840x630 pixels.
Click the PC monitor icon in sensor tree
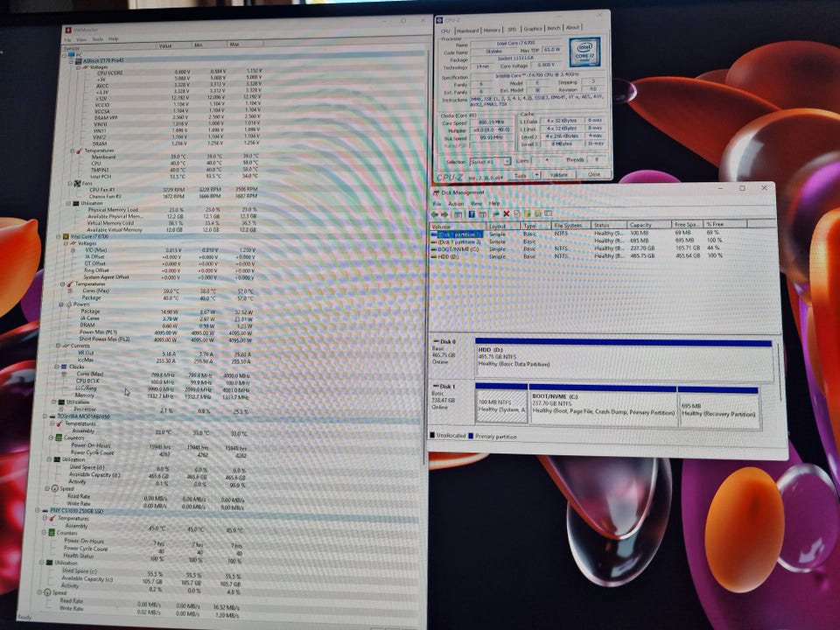click(x=71, y=54)
